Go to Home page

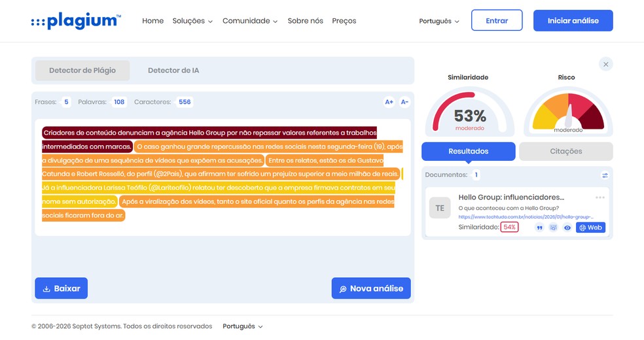click(x=152, y=21)
